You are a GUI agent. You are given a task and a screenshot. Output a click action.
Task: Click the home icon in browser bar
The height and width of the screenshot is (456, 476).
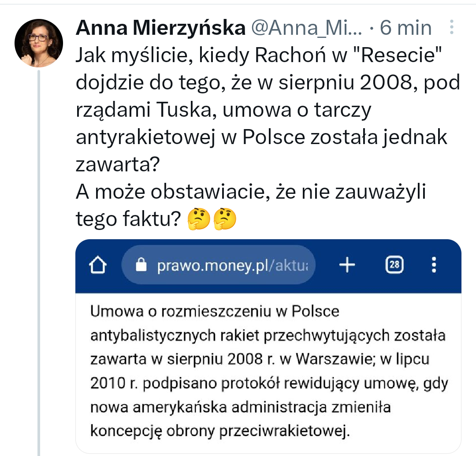tap(98, 265)
